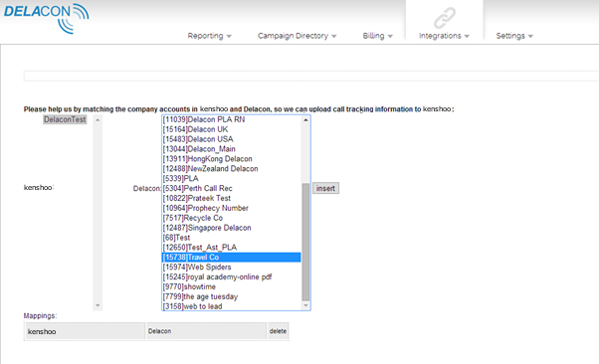The image size is (599, 364).
Task: Open the Billing dropdown menu
Action: pyautogui.click(x=377, y=36)
